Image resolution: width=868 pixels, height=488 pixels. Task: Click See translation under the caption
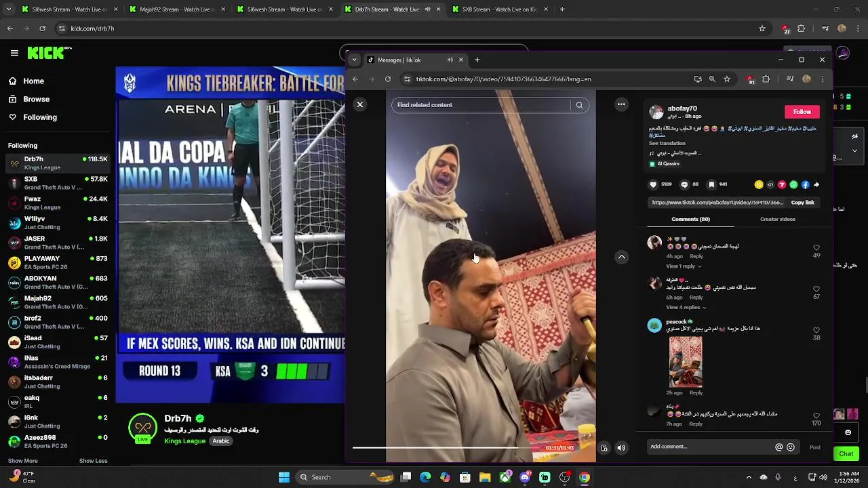[667, 143]
